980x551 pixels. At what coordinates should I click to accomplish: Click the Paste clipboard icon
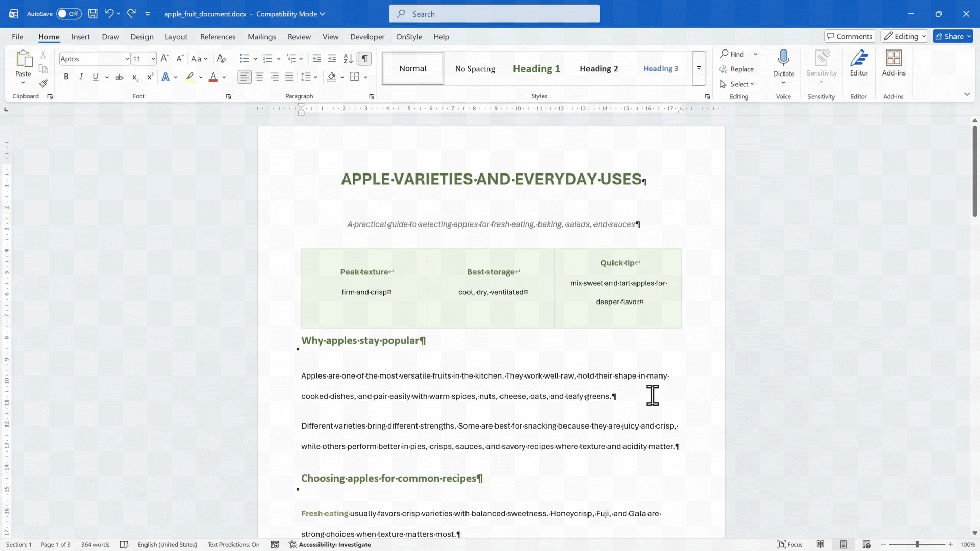[23, 59]
